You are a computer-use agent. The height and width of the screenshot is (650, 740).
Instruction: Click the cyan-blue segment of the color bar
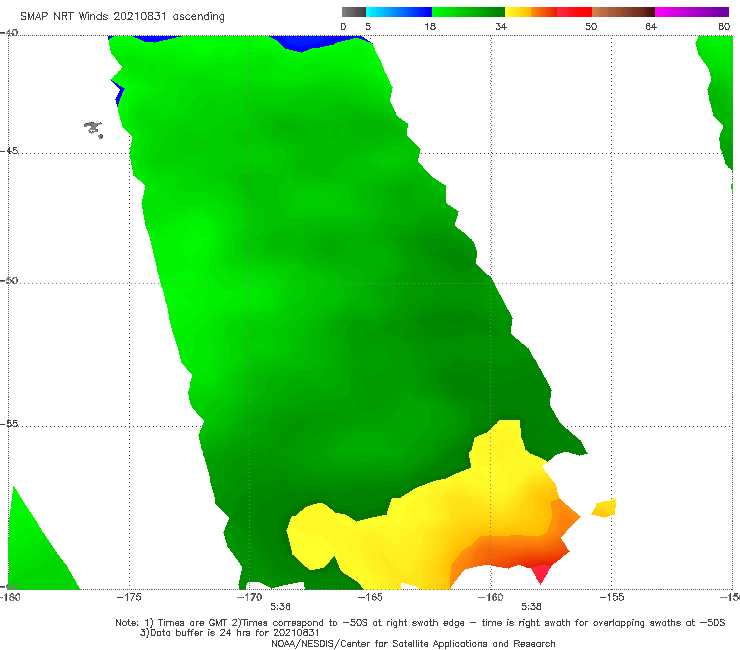[399, 12]
